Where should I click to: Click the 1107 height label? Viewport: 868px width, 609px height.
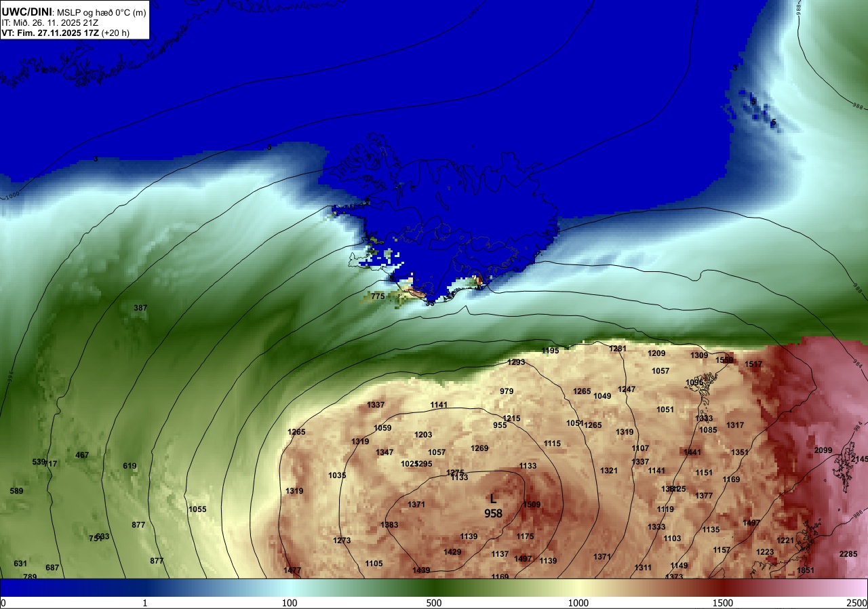click(x=640, y=448)
